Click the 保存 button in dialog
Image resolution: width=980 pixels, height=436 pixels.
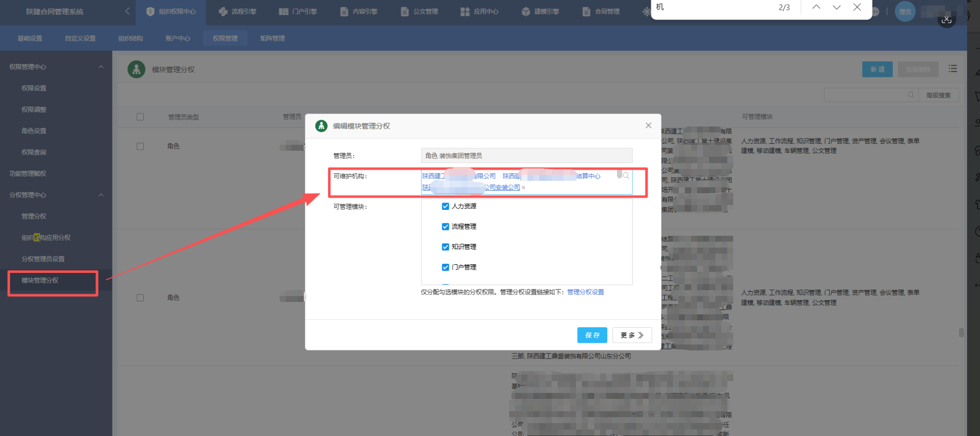(592, 335)
